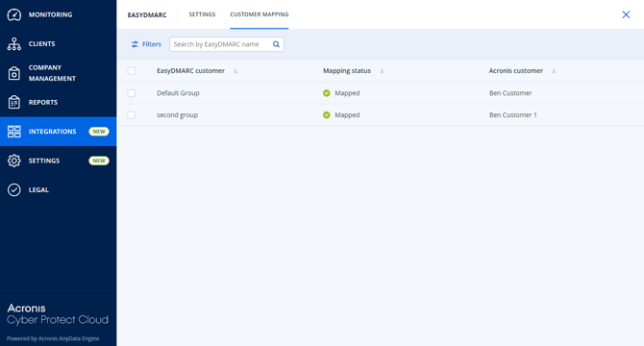The width and height of the screenshot is (644, 346).
Task: Click the EasyDMARC customer column header
Action: pyautogui.click(x=190, y=70)
